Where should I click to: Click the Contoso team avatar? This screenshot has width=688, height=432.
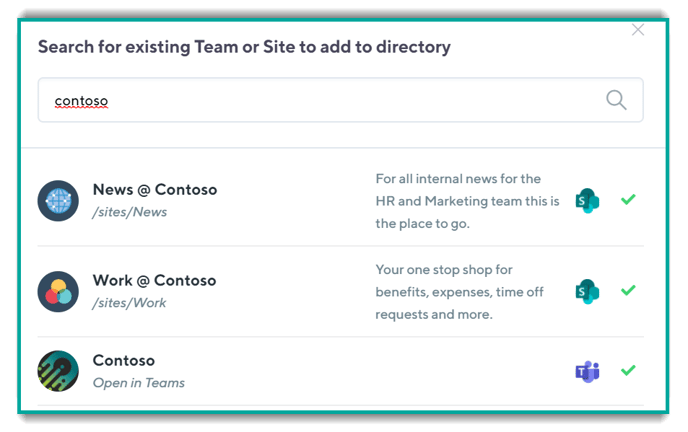coord(58,371)
